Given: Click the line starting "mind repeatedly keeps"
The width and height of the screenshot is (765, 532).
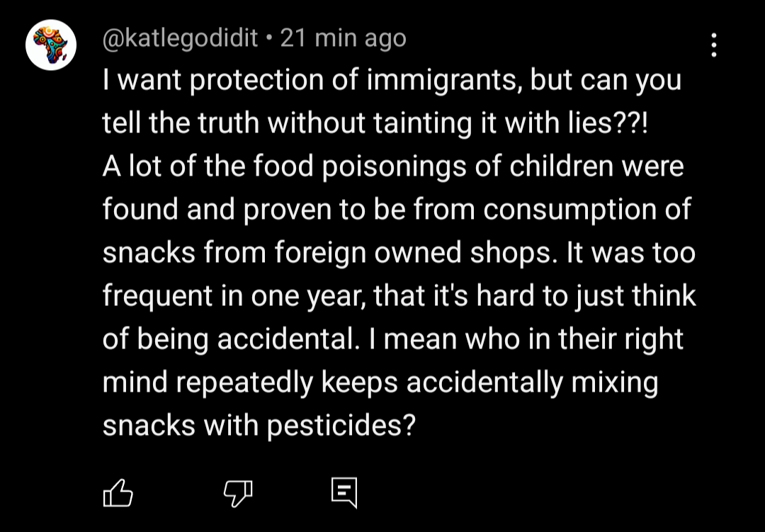Looking at the screenshot, I should pos(380,383).
